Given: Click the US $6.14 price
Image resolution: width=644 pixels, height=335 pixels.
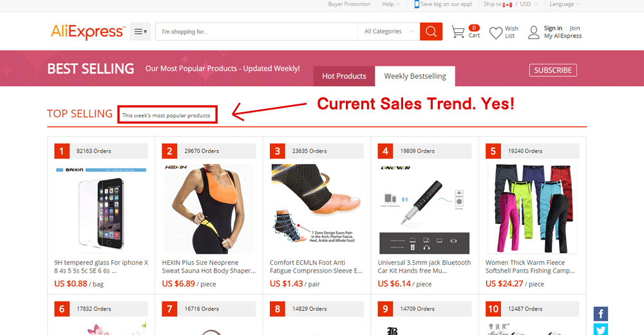Looking at the screenshot, I should pyautogui.click(x=394, y=283).
